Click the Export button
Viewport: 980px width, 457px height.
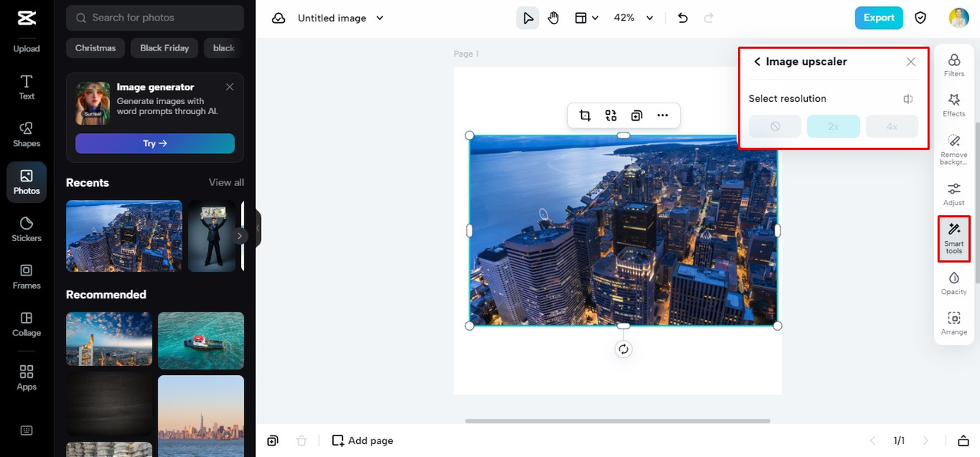[x=879, y=18]
